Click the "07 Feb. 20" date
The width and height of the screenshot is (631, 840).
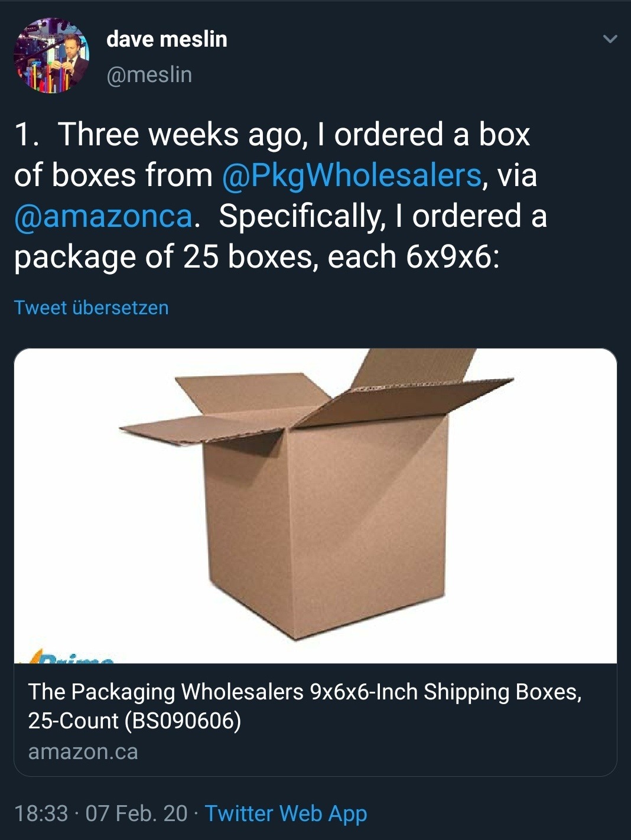click(136, 813)
